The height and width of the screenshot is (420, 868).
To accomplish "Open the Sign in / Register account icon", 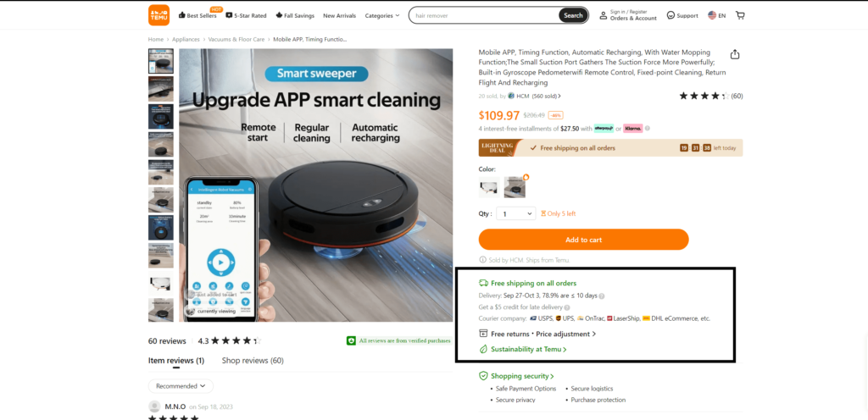I will click(604, 15).
